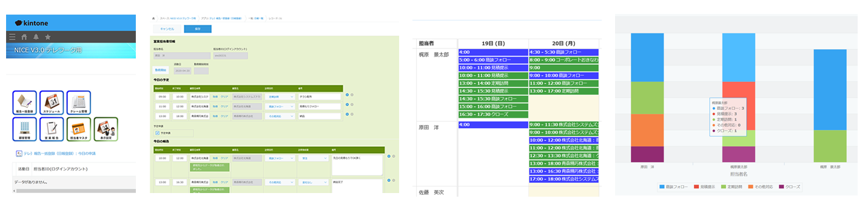Click 取得 link in 11:00 schedule row
Screen dimensions: 868x224
[215, 106]
